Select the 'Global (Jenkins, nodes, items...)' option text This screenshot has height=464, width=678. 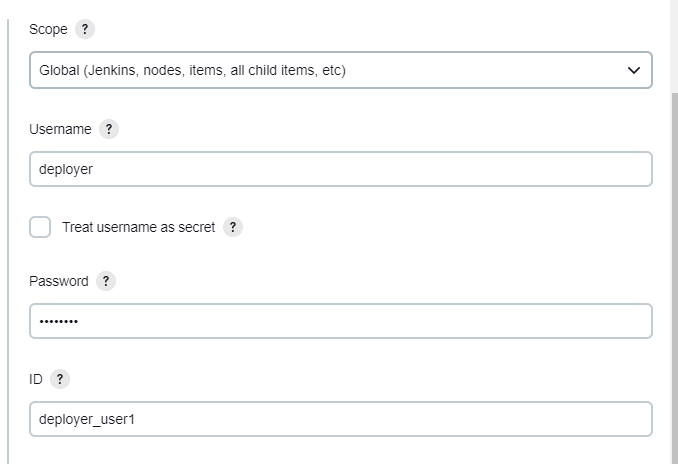click(x=192, y=70)
